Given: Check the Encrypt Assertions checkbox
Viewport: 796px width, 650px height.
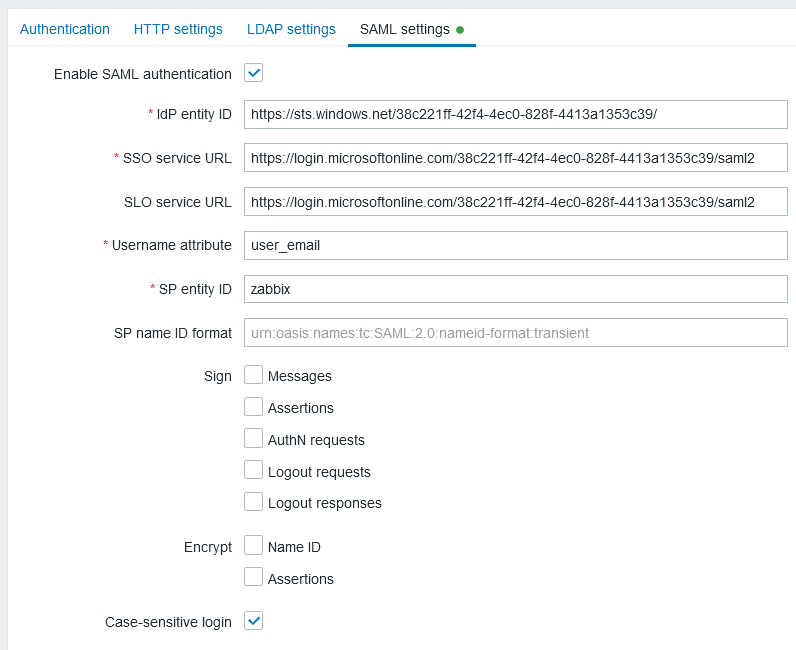Looking at the screenshot, I should click(x=254, y=578).
